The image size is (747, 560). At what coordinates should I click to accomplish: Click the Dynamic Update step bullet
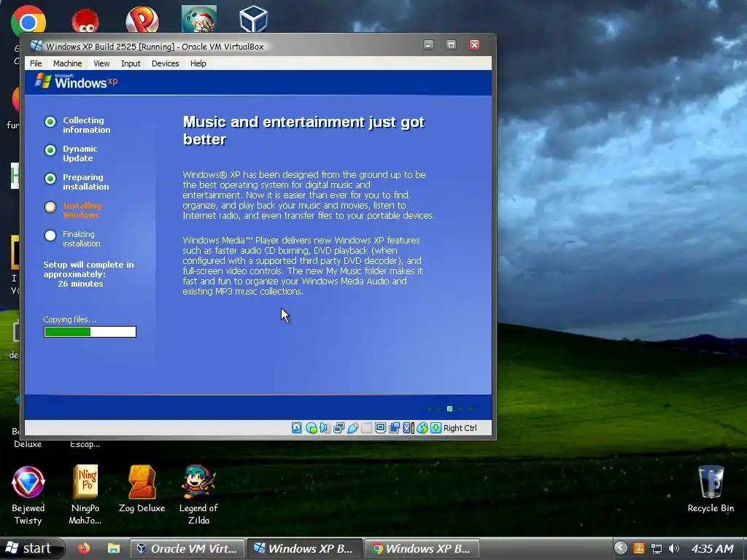pos(50,150)
